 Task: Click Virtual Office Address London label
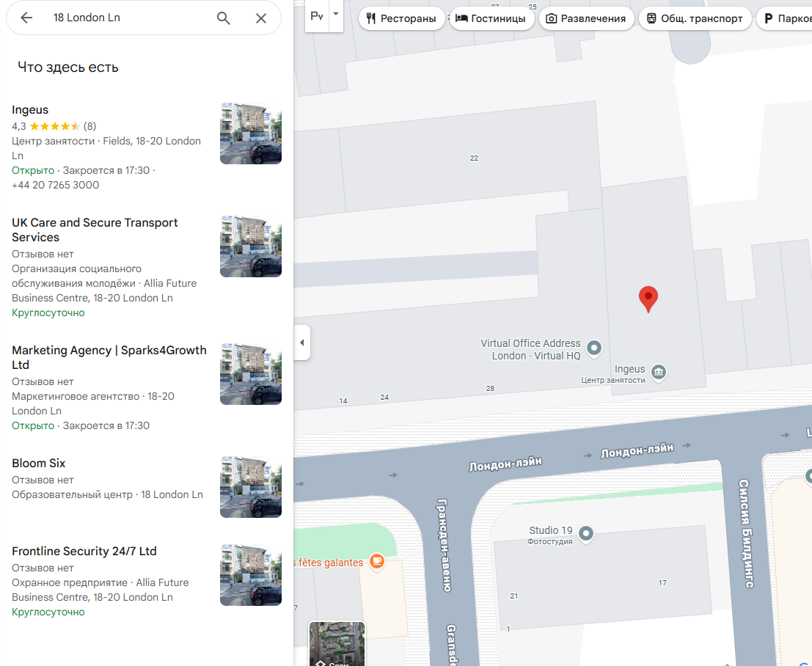point(530,350)
